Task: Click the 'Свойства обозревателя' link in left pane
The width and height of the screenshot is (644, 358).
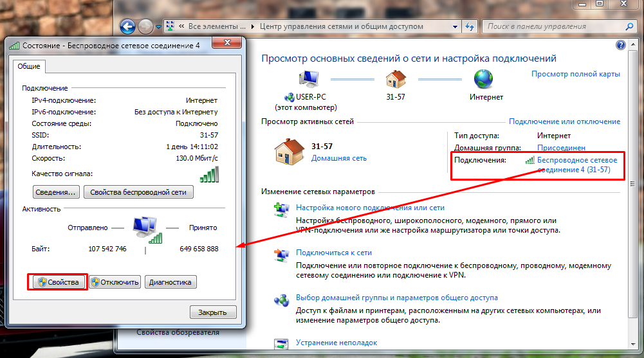Action: tap(178, 332)
